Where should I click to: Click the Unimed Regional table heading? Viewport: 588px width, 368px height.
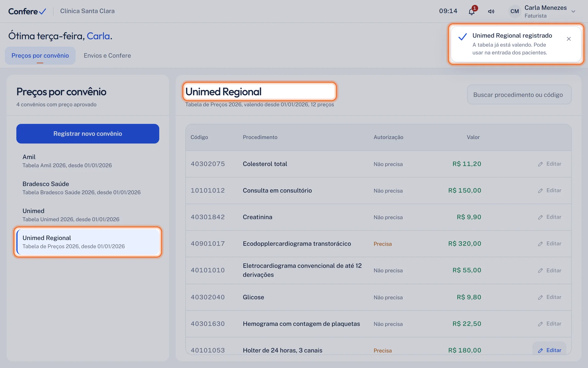[223, 91]
